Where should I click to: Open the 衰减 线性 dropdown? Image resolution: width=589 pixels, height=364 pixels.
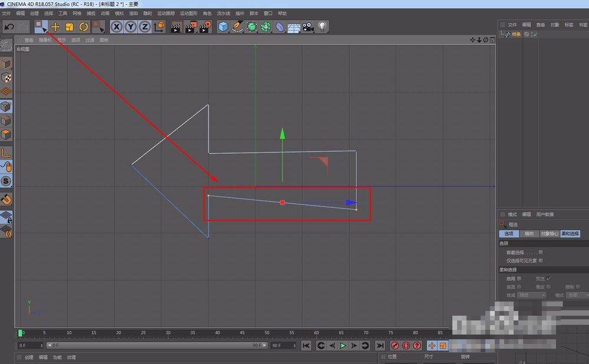(x=532, y=294)
